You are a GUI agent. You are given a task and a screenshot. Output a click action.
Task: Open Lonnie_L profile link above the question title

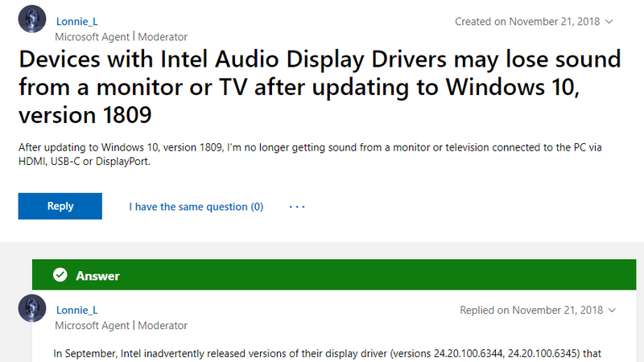pyautogui.click(x=79, y=21)
